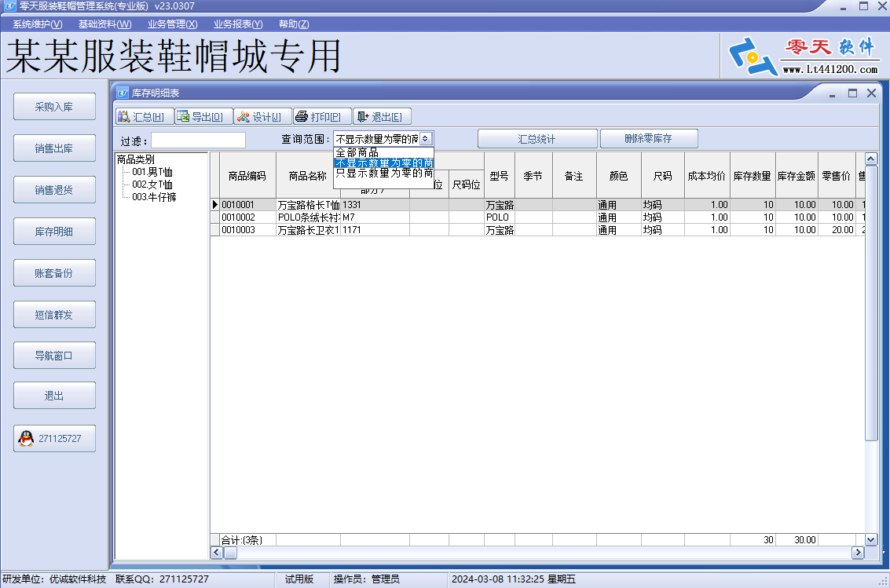
Task: Click the QQ penguin contact button
Action: [54, 438]
